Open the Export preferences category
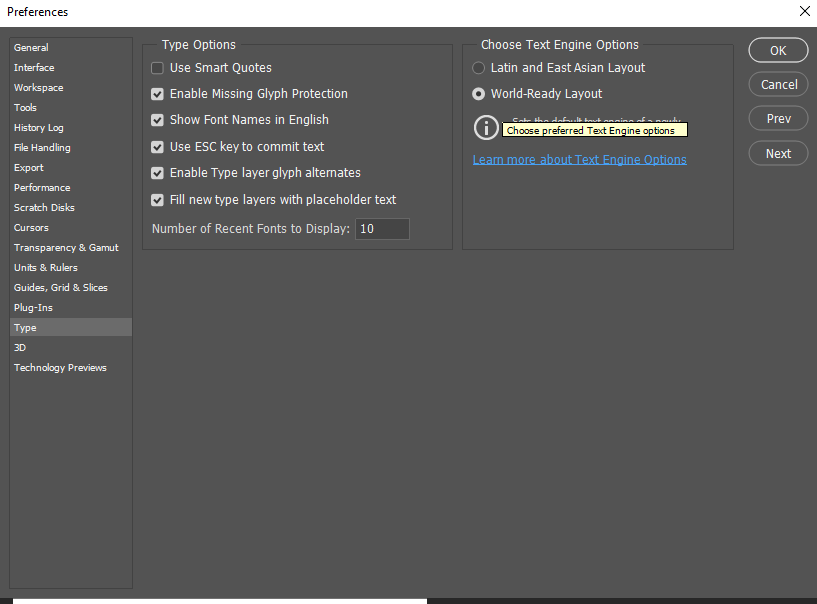This screenshot has width=817, height=604. [x=71, y=168]
